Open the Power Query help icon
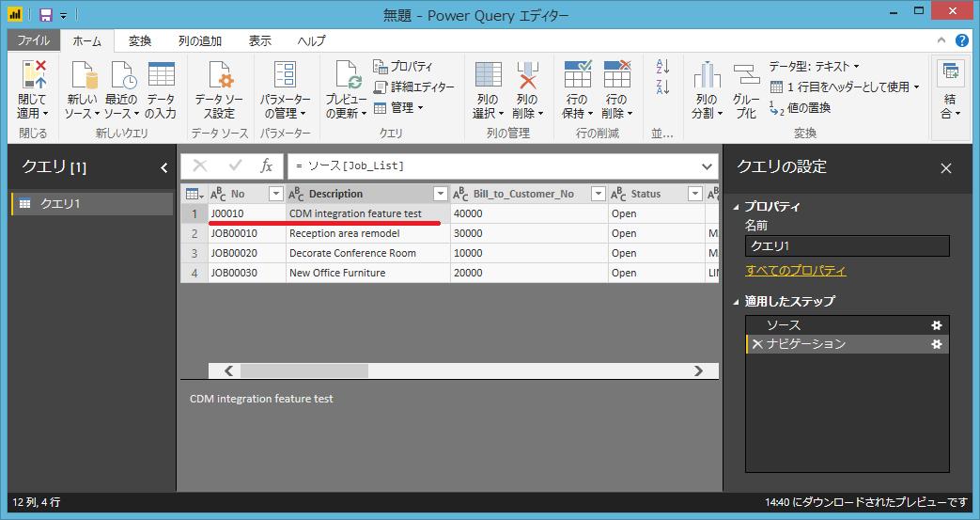Screen dimensions: 980x520 pyautogui.click(x=962, y=40)
